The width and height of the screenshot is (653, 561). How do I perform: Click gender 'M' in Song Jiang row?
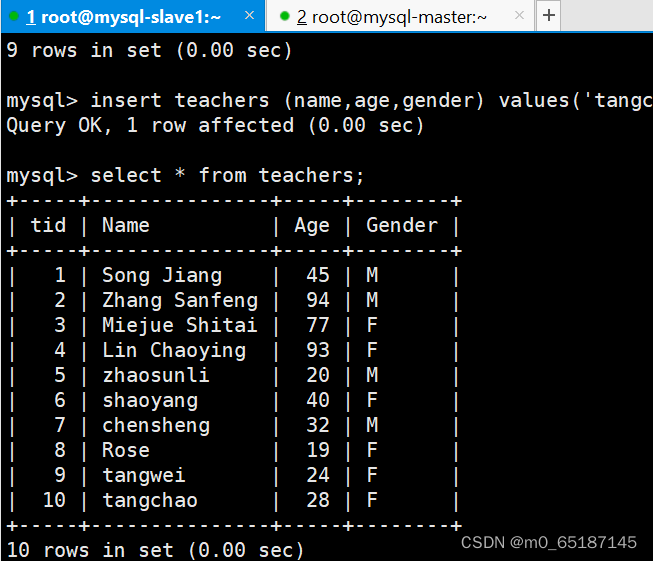click(372, 275)
